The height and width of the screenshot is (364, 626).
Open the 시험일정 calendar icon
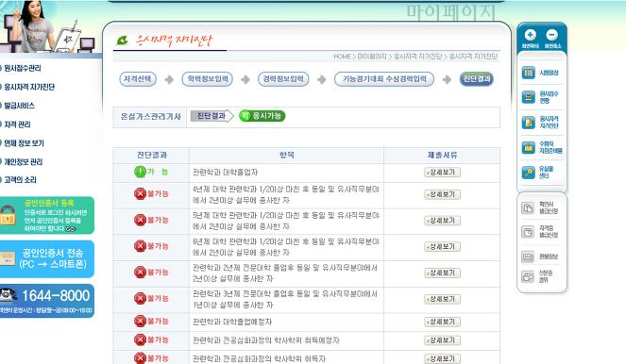click(528, 73)
